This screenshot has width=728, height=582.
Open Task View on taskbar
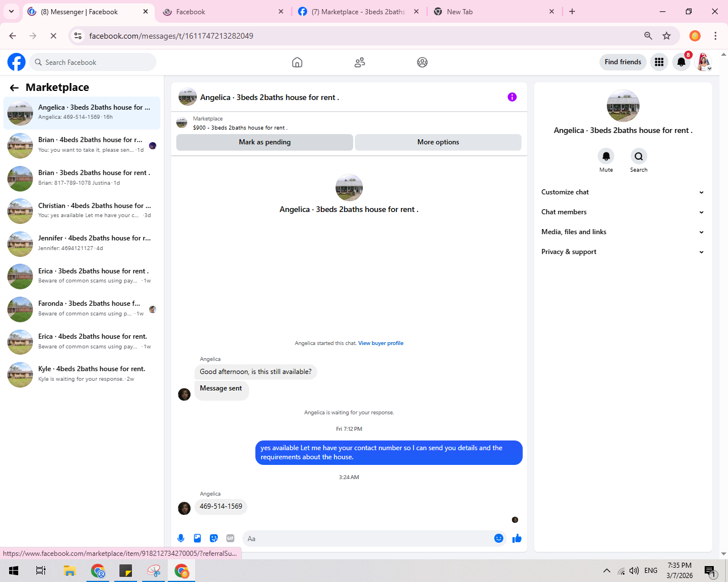[41, 571]
